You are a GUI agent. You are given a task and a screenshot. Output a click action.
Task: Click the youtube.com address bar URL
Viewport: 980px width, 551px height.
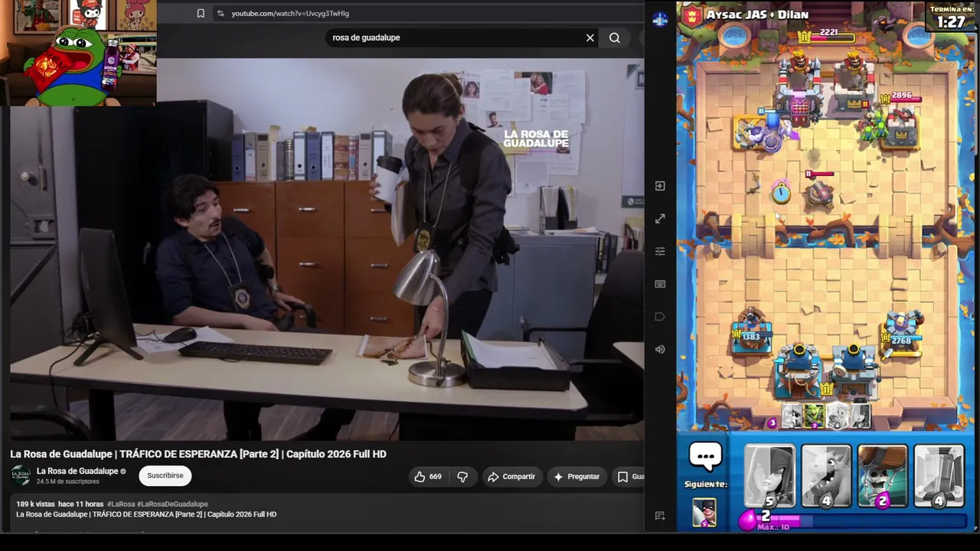[x=290, y=13]
